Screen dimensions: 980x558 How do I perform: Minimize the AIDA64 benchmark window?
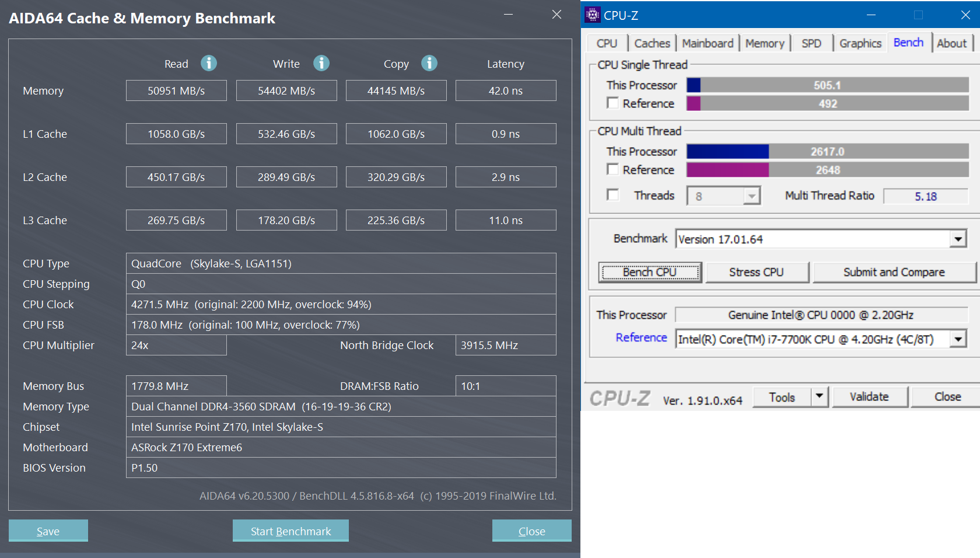coord(508,15)
